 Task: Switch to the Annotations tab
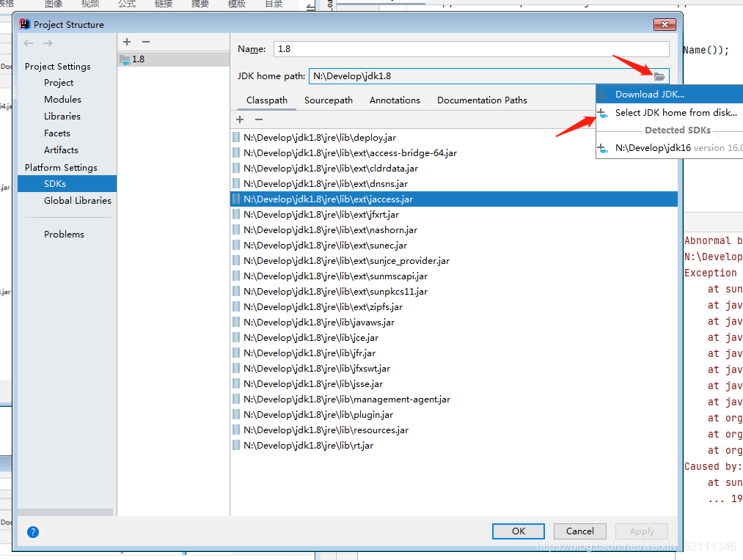point(395,100)
